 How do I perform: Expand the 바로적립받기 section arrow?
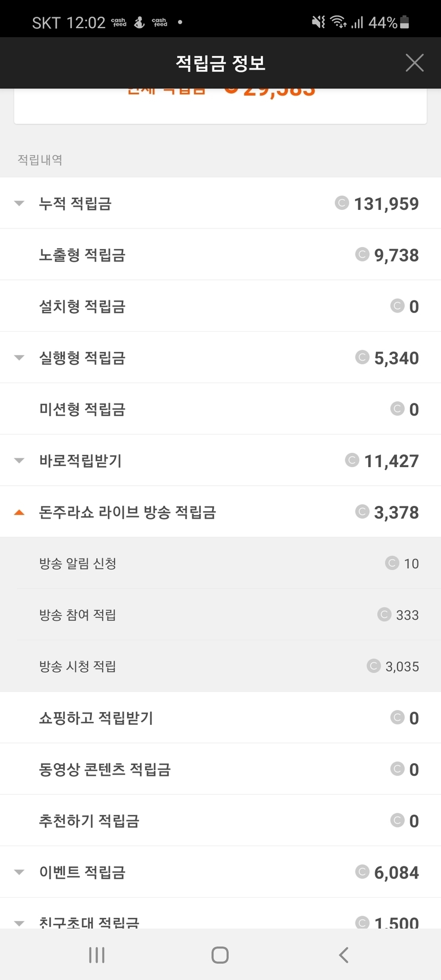pos(19,460)
